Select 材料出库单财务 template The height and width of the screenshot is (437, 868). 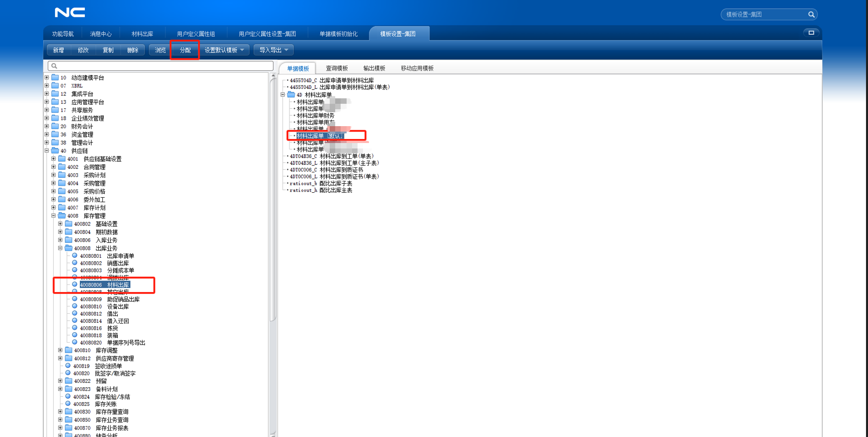tap(316, 116)
